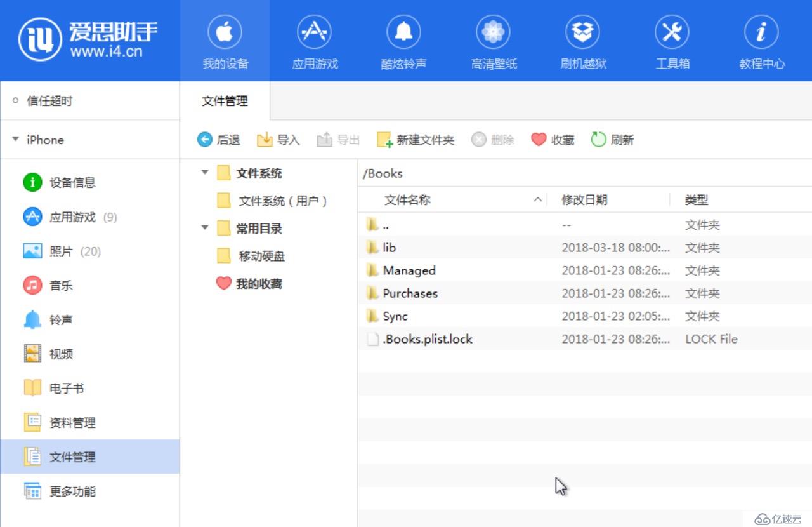812x527 pixels.
Task: Click the 2018-01-23 02:05 date of Sync
Action: pos(615,316)
